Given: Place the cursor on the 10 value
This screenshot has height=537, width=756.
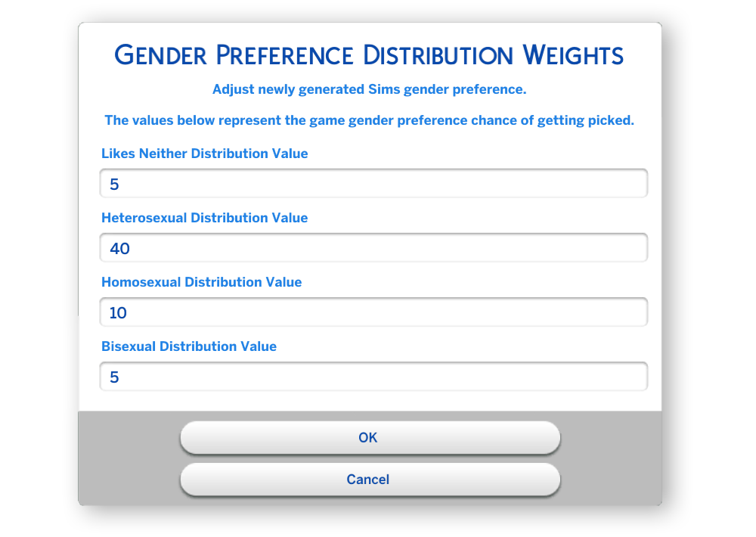Looking at the screenshot, I should pos(118,313).
